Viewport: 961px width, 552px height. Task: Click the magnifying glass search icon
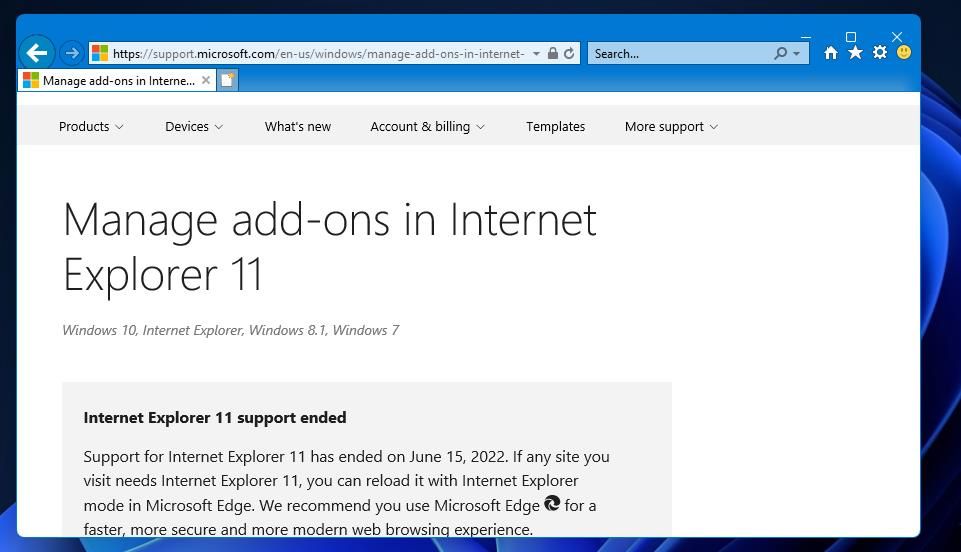click(780, 53)
